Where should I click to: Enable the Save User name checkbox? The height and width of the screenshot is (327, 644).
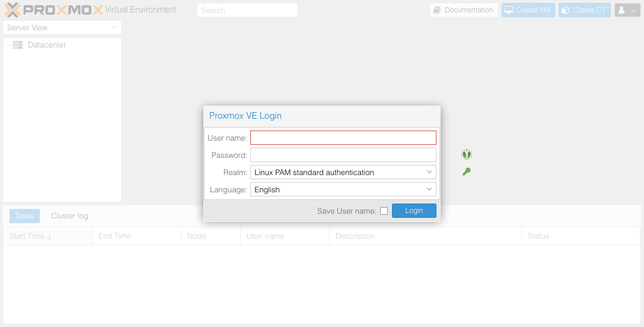pyautogui.click(x=384, y=211)
